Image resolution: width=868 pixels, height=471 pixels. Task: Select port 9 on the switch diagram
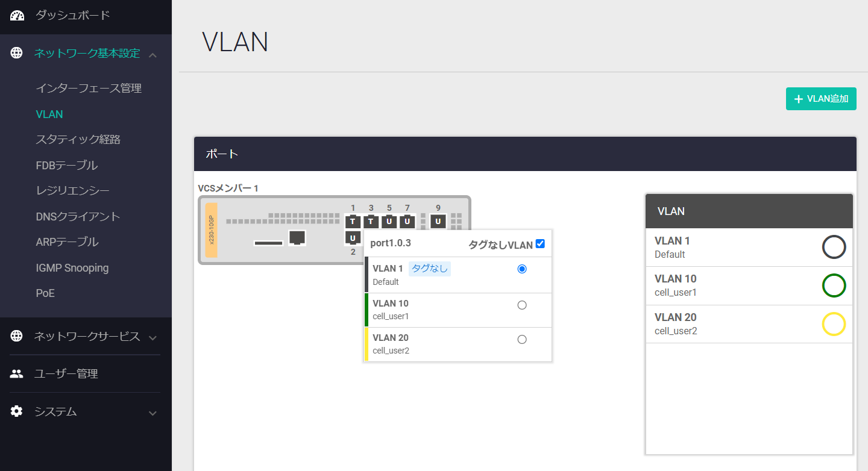tap(438, 222)
